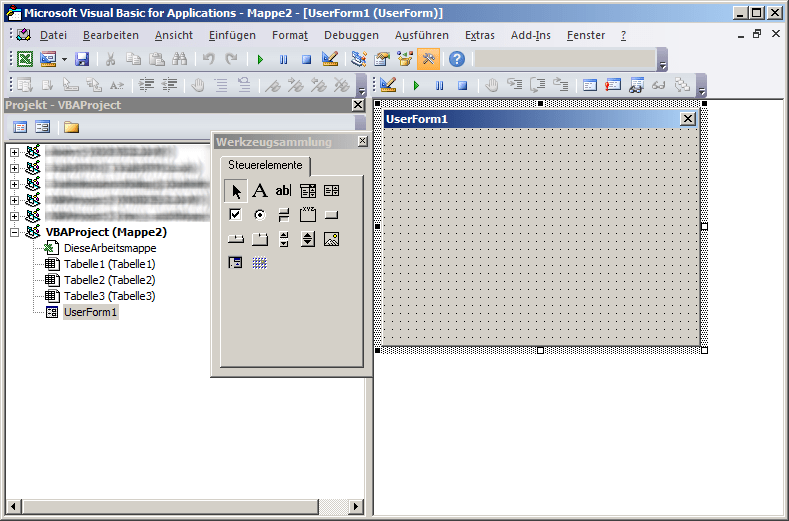
Task: Open the Datei menu
Action: click(x=53, y=35)
